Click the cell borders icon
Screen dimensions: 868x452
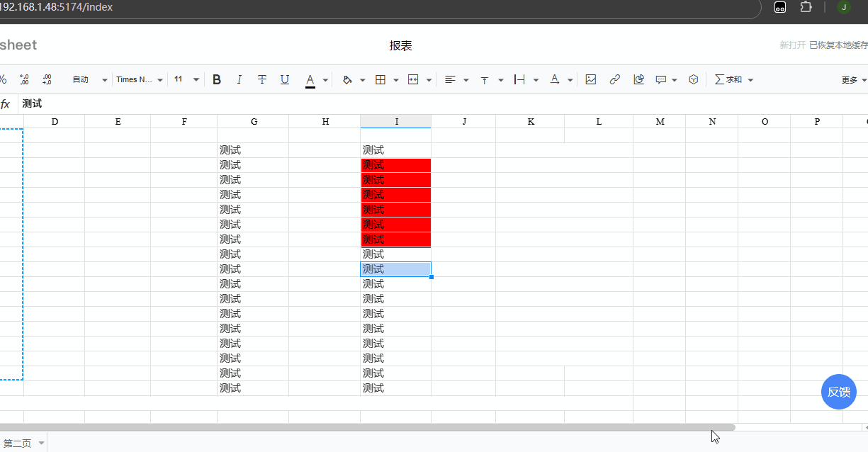click(381, 80)
